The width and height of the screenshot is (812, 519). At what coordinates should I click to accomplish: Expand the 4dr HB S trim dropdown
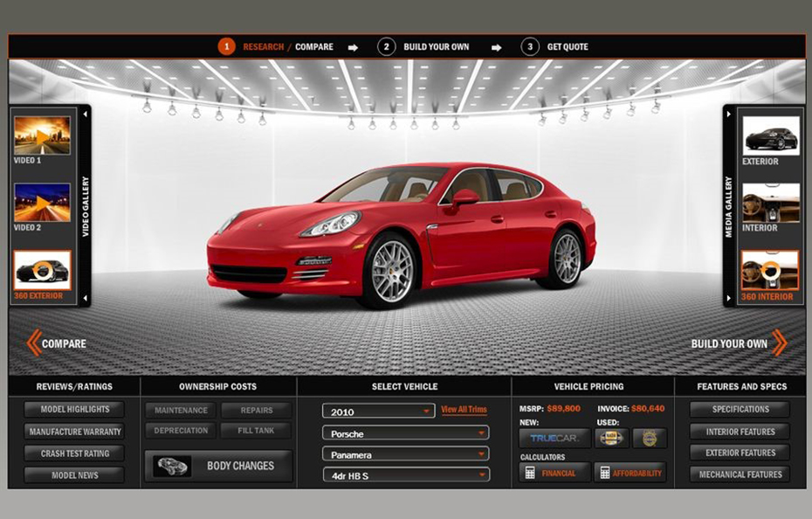pos(405,475)
